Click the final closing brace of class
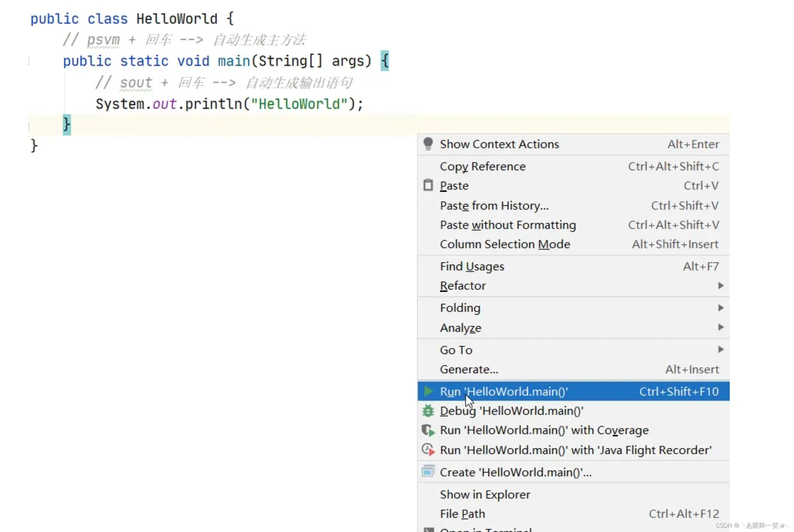The image size is (794, 532). (34, 146)
